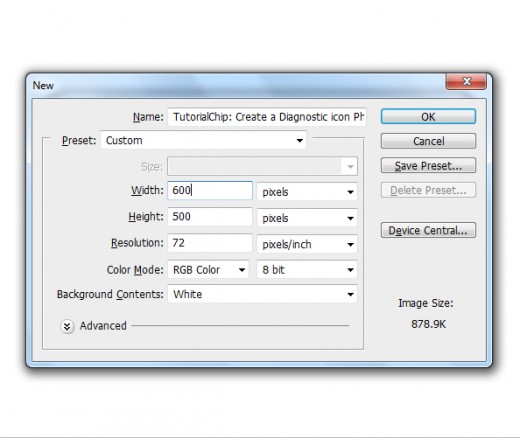This screenshot has height=438, width=520.
Task: Open the Background Contents dropdown
Action: click(x=262, y=294)
